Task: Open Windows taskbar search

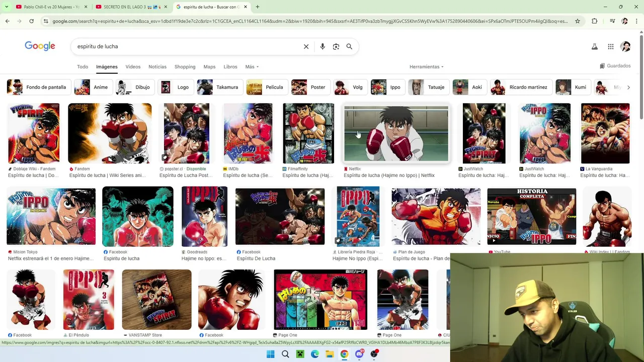Action: (285, 354)
